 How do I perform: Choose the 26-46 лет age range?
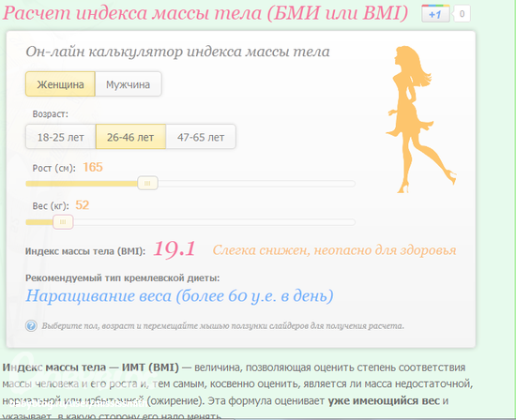[130, 137]
